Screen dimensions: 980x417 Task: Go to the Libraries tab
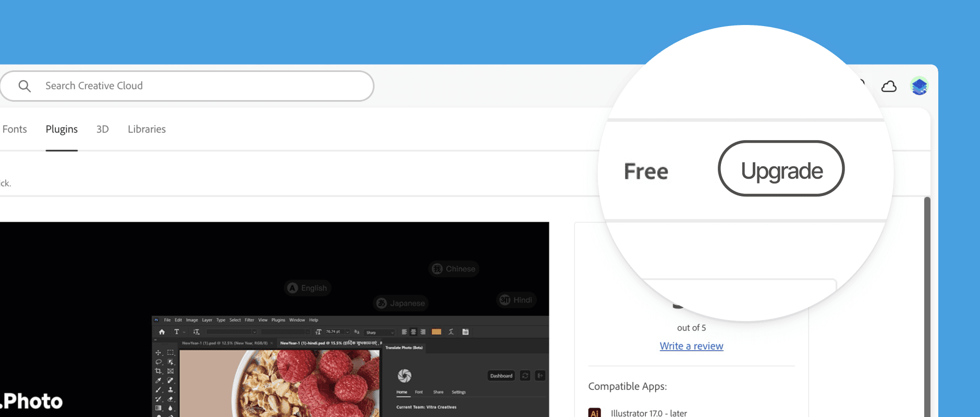tap(146, 129)
